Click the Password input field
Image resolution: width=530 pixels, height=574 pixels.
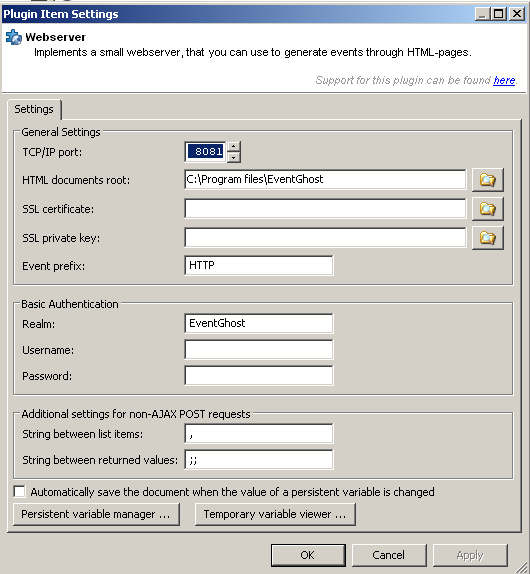(x=259, y=376)
